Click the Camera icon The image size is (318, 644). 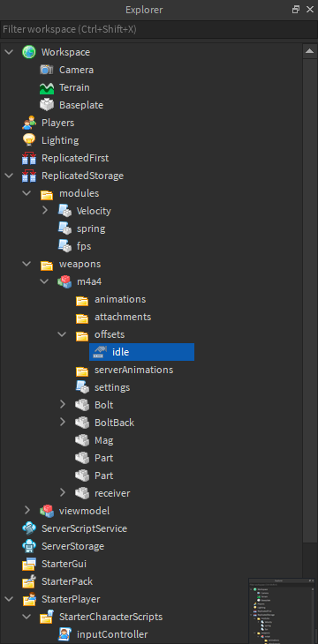47,70
